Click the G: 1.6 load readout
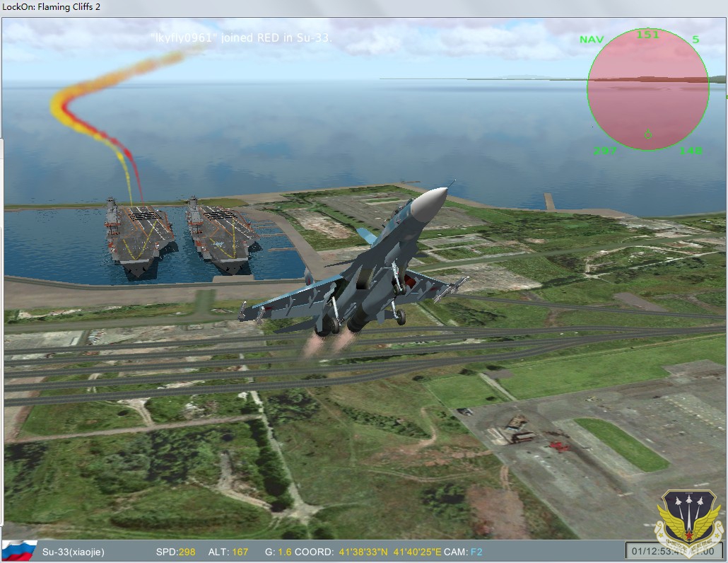728x563 pixels. tap(278, 552)
